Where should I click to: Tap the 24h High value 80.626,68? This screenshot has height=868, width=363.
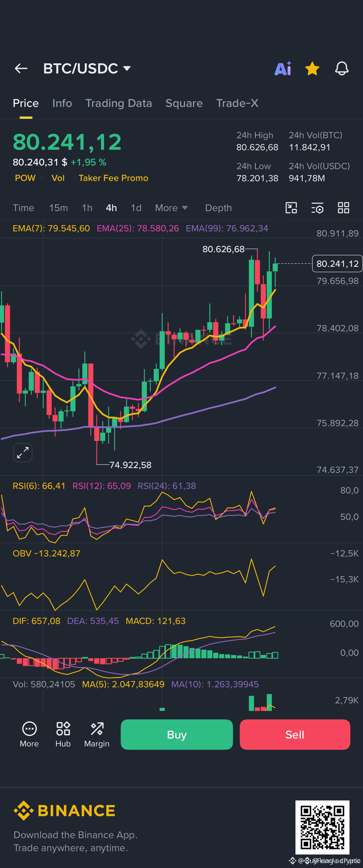pos(257,147)
